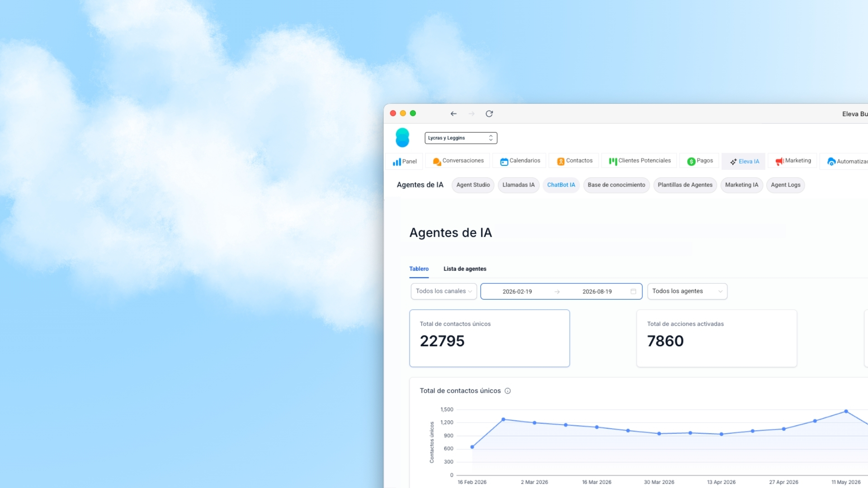Click the Panel bar chart icon
The image size is (868, 488).
[396, 162]
